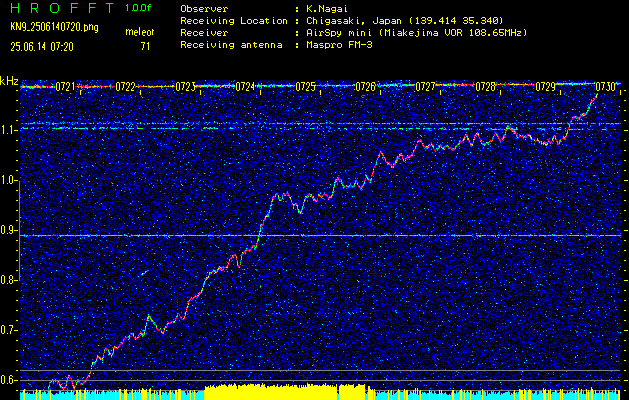Select the version label 1.00f
629x400 pixels.
(138, 8)
